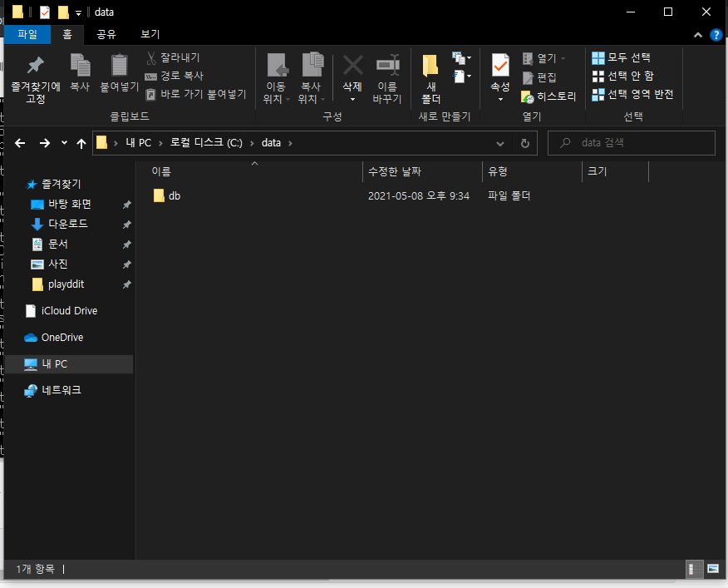
Task: Click 바로 가기 붙여넣기
Action: 195,94
